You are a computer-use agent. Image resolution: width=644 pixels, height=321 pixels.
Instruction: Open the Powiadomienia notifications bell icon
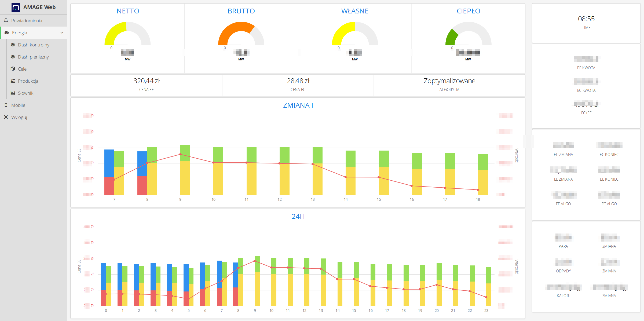click(x=6, y=20)
